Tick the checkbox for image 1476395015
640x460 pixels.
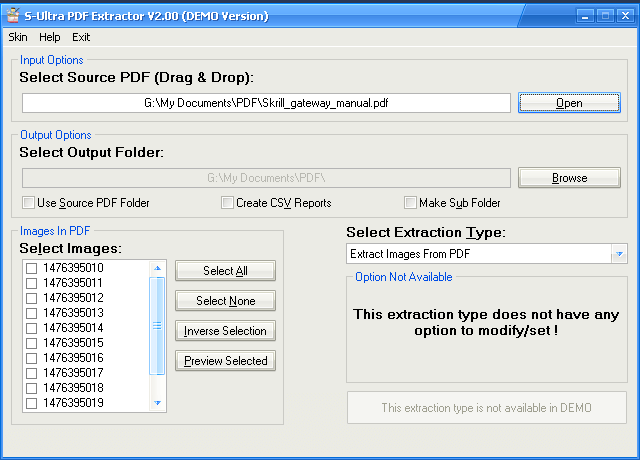click(x=32, y=343)
